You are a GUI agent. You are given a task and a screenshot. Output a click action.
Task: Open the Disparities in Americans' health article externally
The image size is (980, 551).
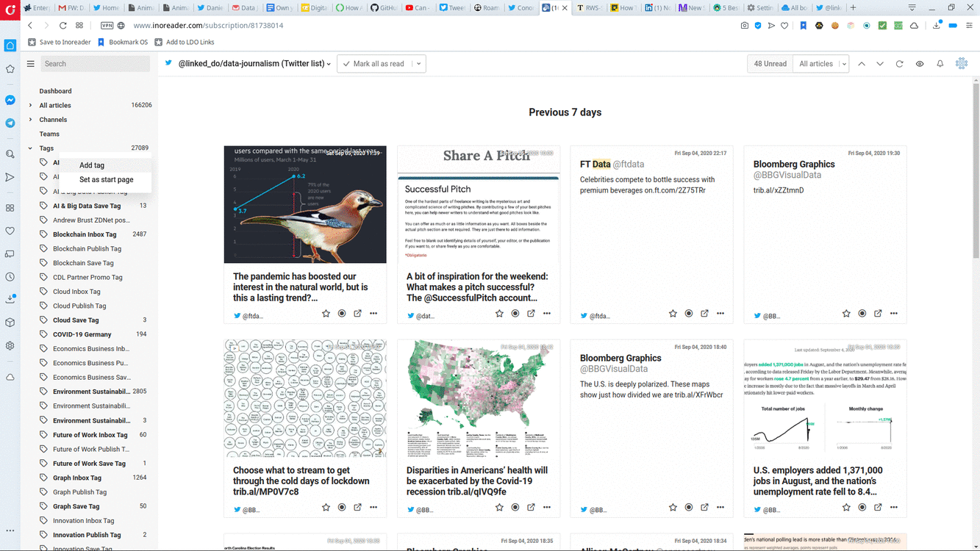(531, 508)
